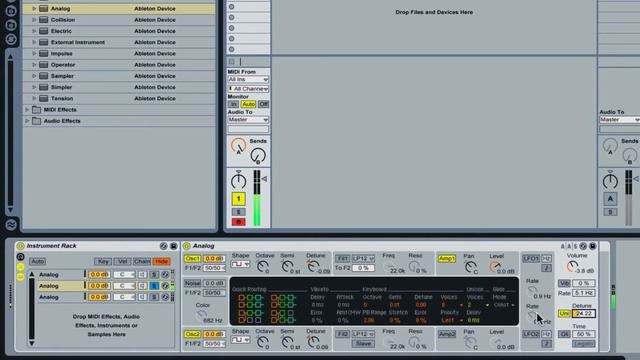Click the Fil2 Slave button
The width and height of the screenshot is (640, 360).
pos(363,344)
